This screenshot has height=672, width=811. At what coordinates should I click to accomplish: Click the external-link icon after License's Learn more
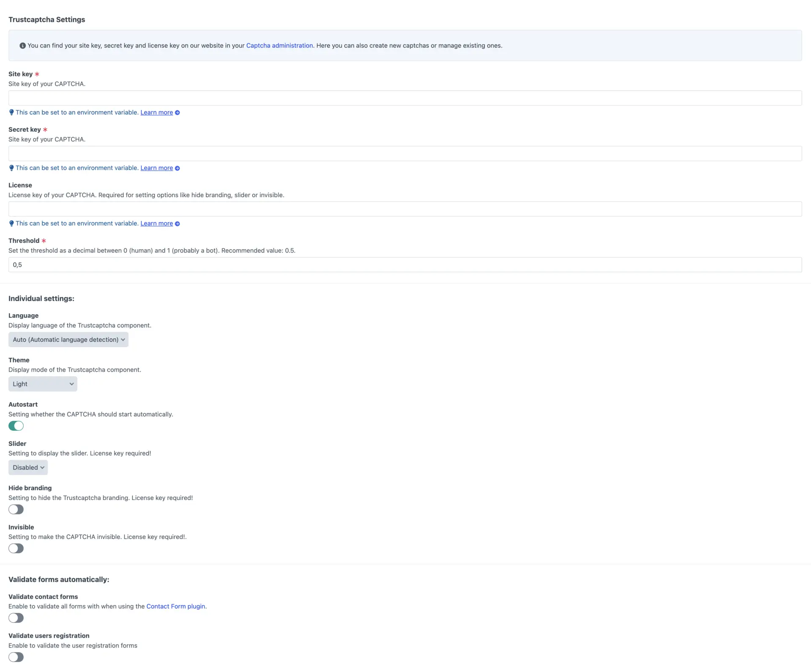click(x=177, y=223)
